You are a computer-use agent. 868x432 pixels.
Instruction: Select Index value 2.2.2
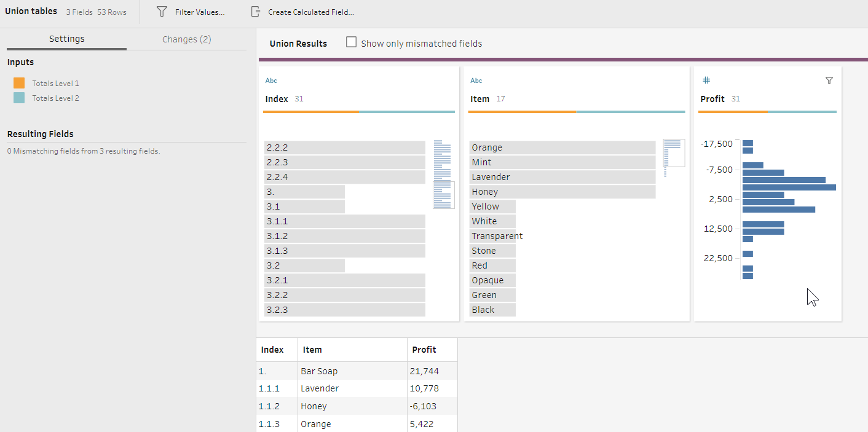click(x=345, y=147)
